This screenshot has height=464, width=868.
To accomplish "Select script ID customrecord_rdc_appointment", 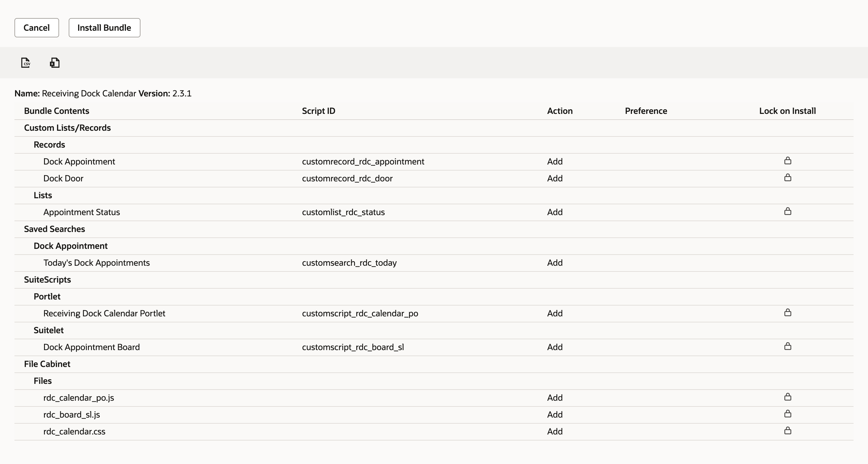I will coord(363,161).
